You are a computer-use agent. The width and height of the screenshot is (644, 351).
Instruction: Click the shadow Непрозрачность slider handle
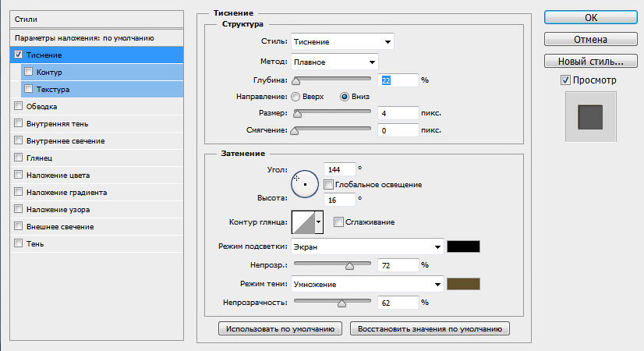click(341, 303)
